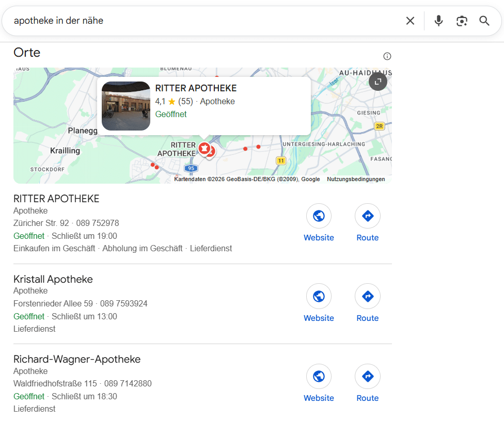Click the hours text 'Schließt um 18:30'
This screenshot has width=504, height=422.
(84, 396)
